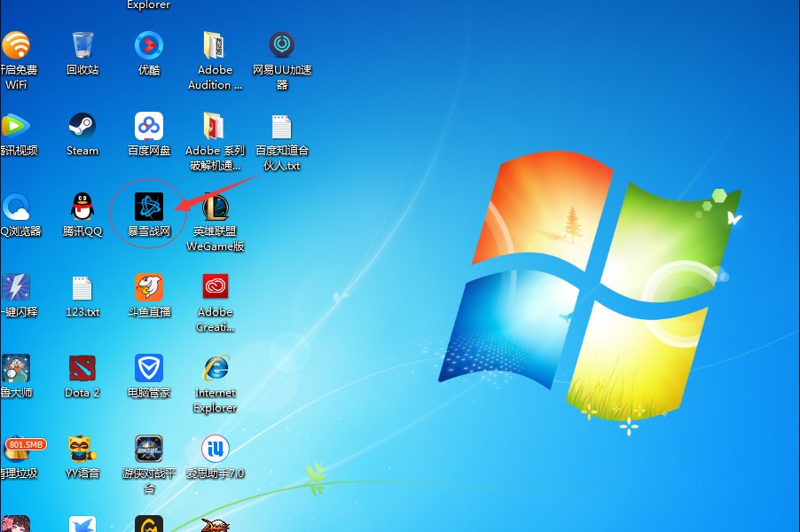This screenshot has height=532, width=800.
Task: Select the 百度知道合伙人.txt file
Action: point(282,126)
